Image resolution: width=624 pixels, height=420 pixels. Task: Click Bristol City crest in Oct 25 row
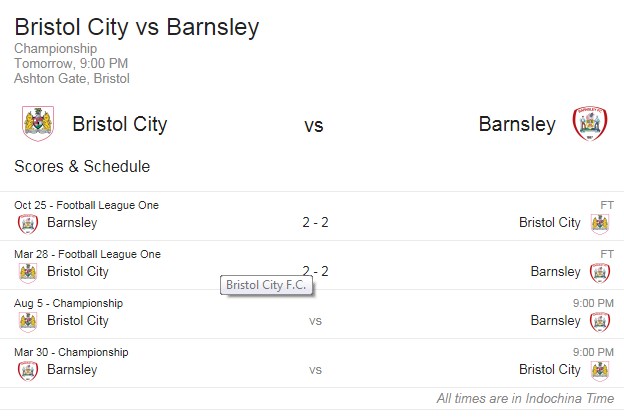coord(600,224)
